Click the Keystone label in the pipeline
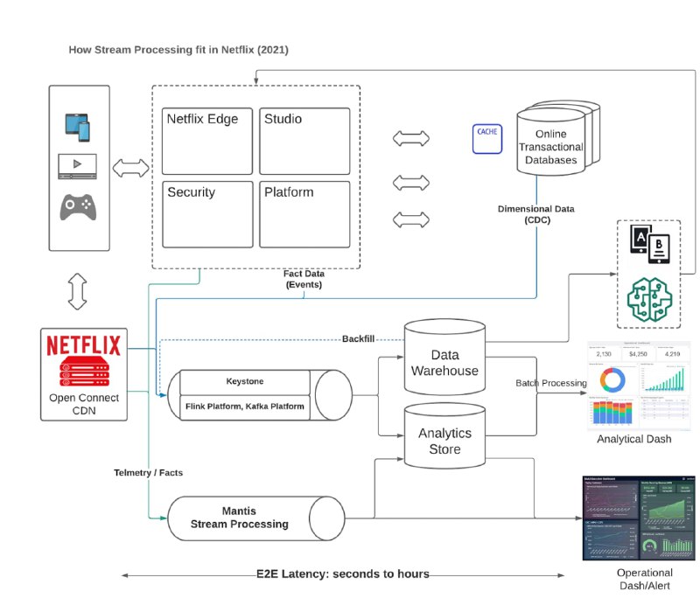Image resolution: width=700 pixels, height=598 pixels. tap(245, 381)
